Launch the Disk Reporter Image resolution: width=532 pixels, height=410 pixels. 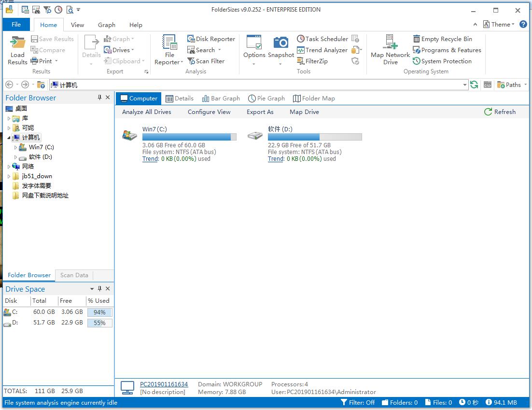[211, 39]
